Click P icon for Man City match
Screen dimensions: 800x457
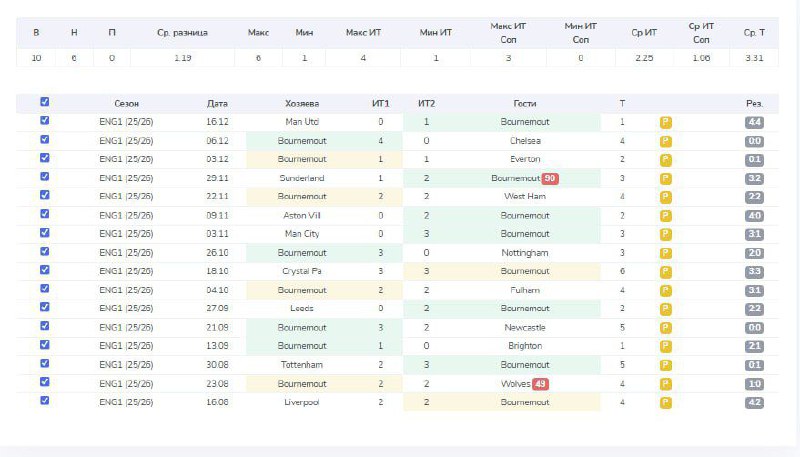click(665, 234)
